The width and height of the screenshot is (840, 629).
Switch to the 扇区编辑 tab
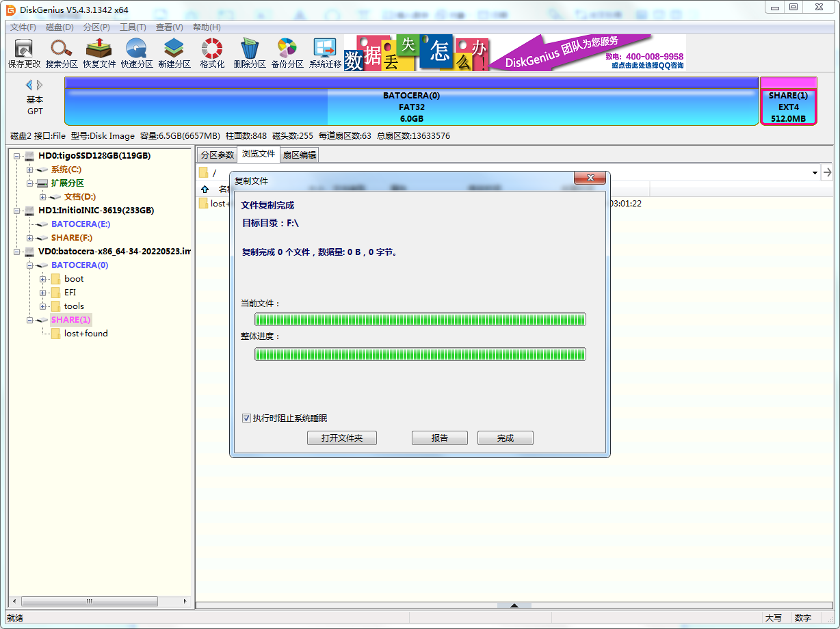[300, 155]
